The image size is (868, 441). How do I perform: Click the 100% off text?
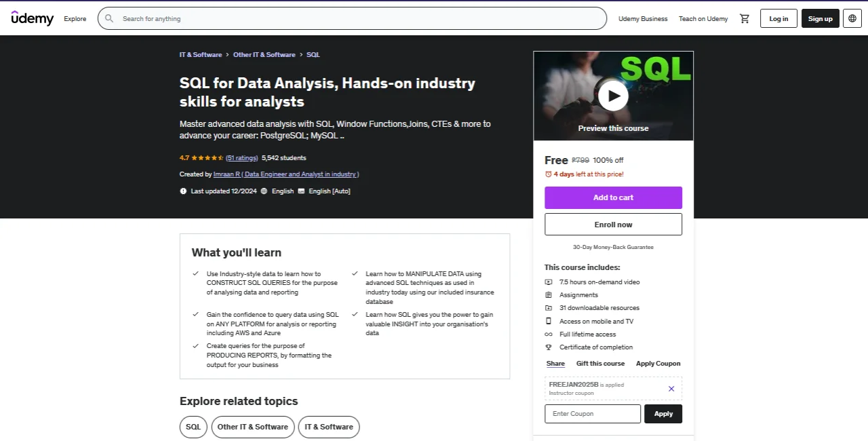click(608, 161)
